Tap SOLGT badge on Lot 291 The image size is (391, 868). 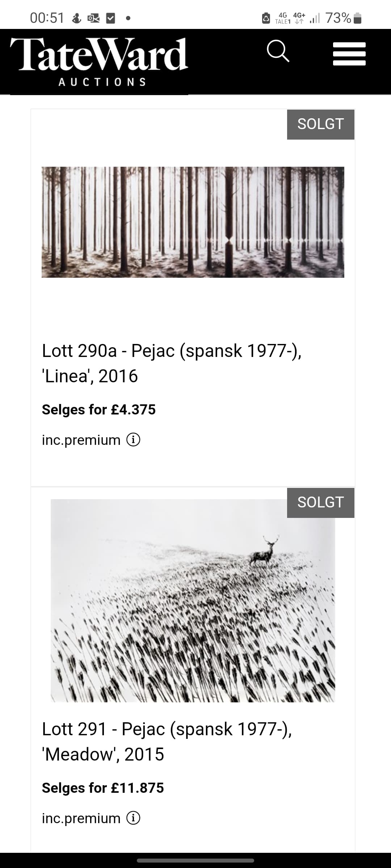tap(320, 502)
